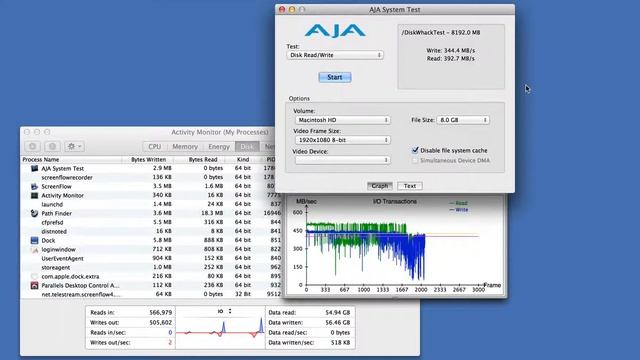Open the Volume dropdown showing Macintosh HD
640x360 pixels.
coord(342,120)
